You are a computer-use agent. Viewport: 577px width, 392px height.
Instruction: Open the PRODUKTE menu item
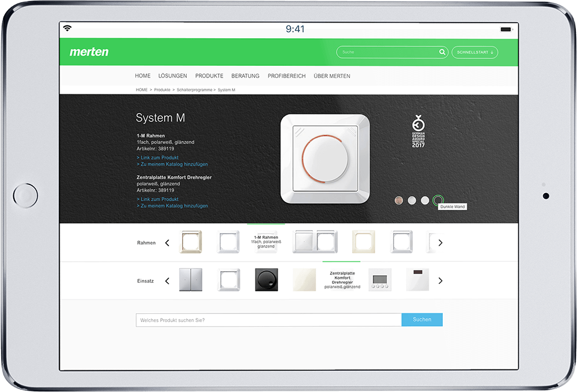pos(209,76)
